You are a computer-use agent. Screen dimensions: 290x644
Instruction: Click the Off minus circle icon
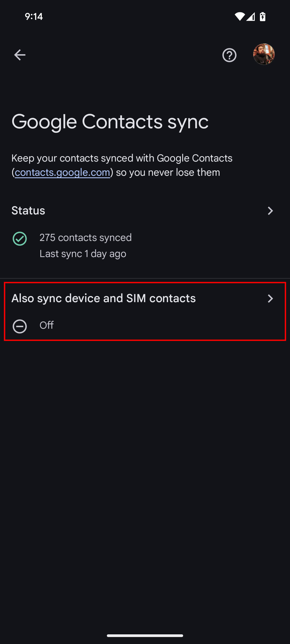(x=20, y=326)
